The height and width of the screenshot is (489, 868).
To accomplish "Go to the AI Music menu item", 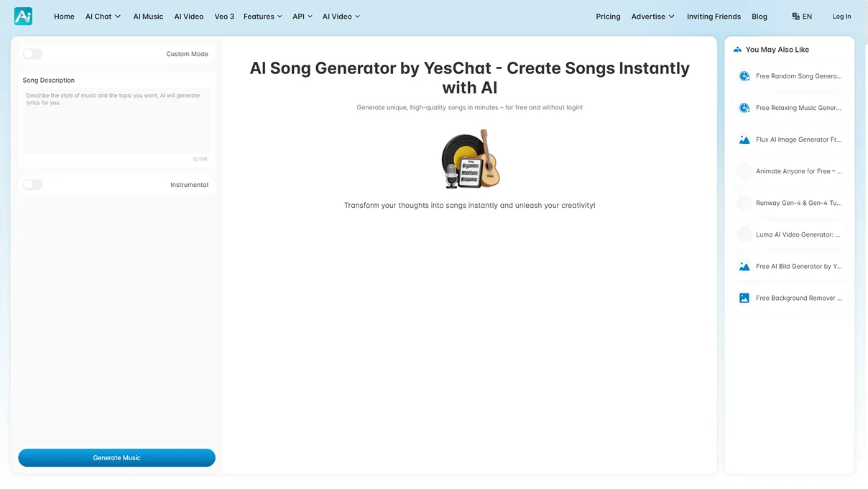I will [x=148, y=17].
